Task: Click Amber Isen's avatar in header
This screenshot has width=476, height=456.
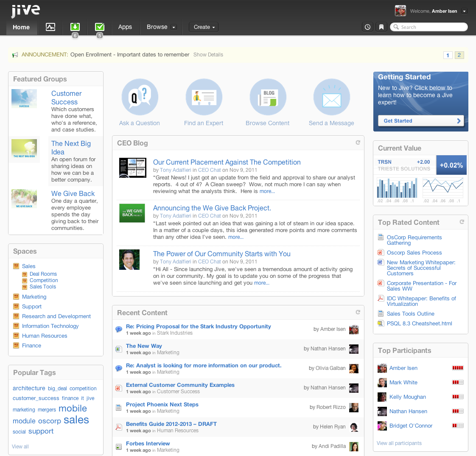Action: 400,11
